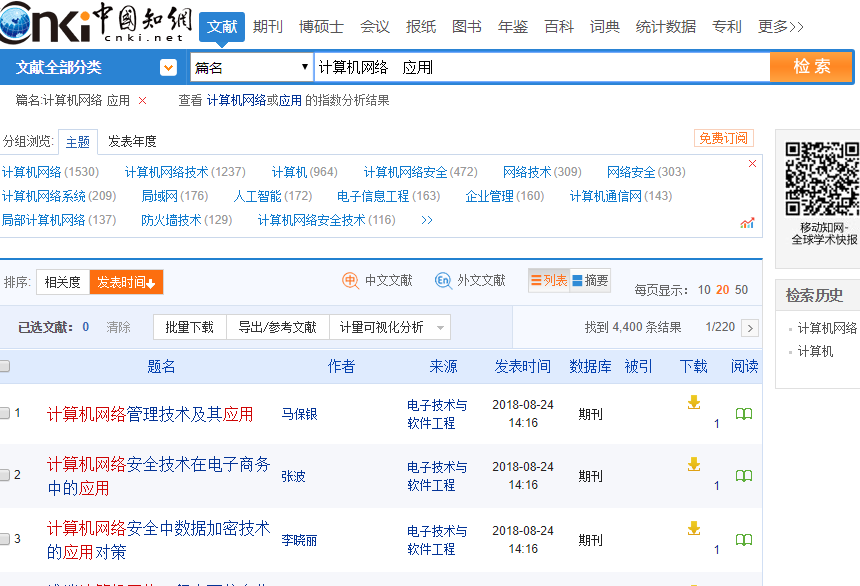
Task: Open author link 马保银
Action: coord(299,414)
